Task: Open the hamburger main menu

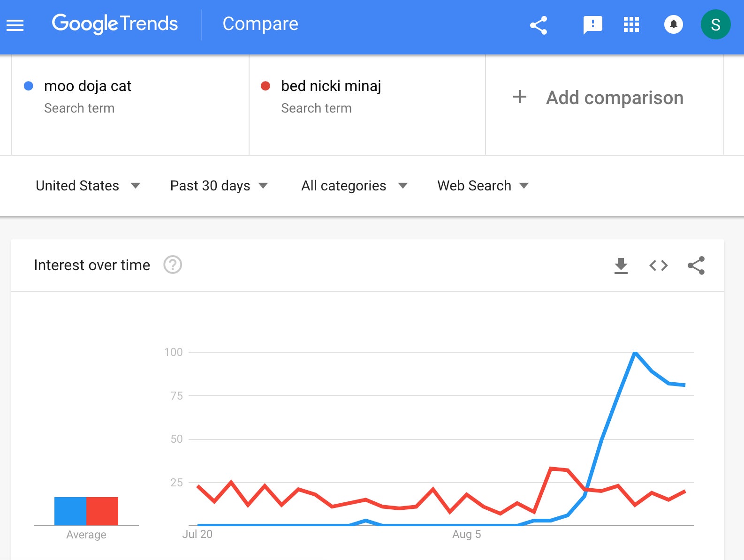Action: [x=15, y=25]
